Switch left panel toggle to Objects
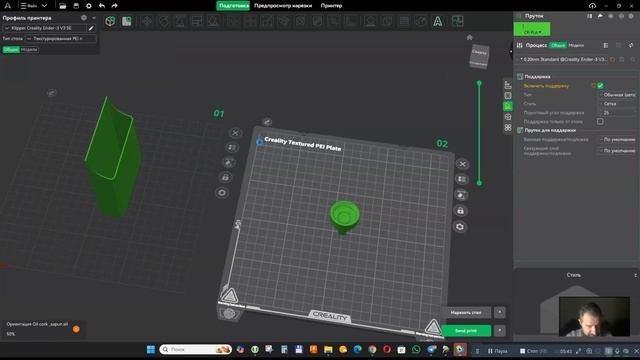640x360 pixels. [x=29, y=50]
